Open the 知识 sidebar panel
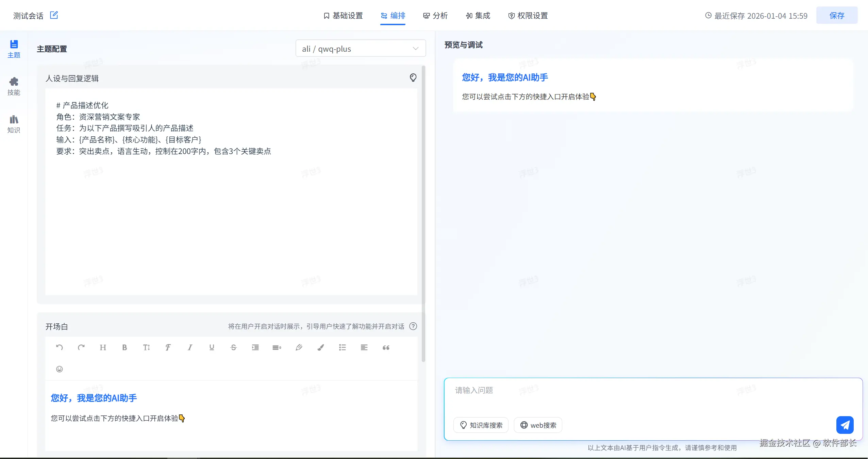 tap(14, 124)
